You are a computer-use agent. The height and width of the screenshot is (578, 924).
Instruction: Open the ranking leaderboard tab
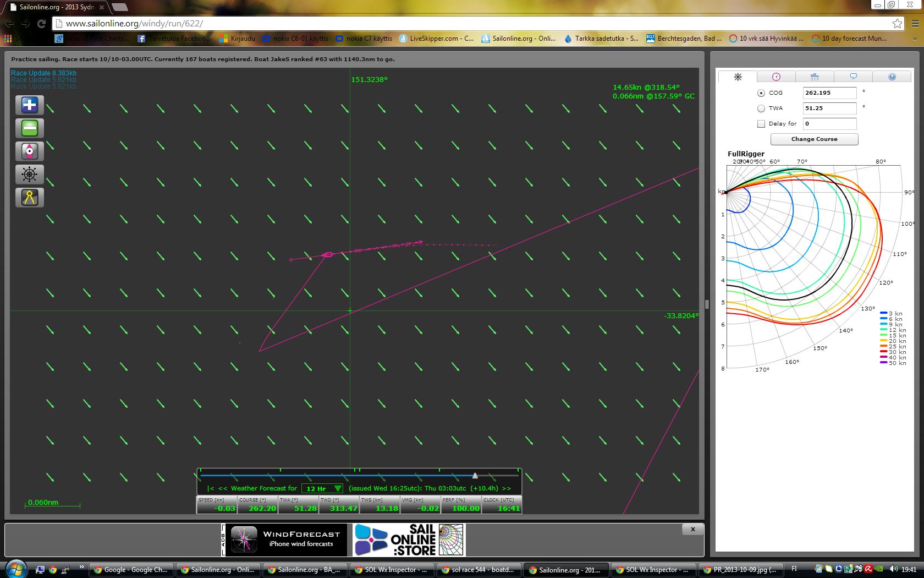pos(815,77)
